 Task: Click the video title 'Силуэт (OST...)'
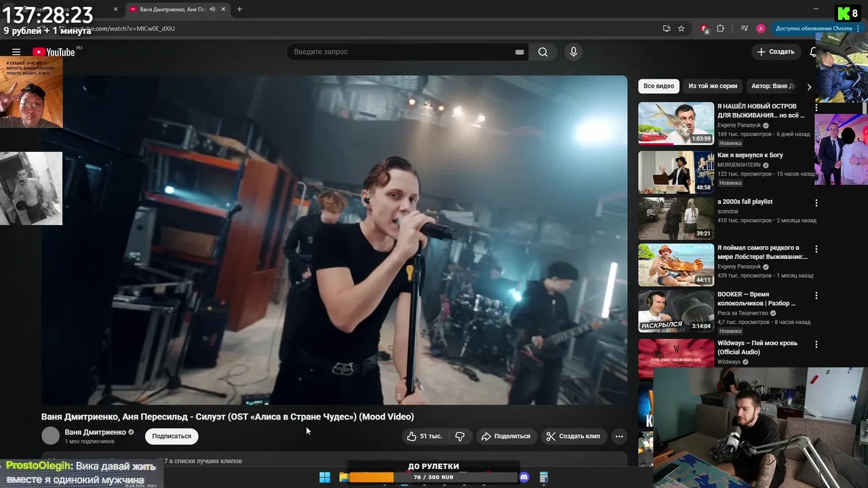click(227, 417)
